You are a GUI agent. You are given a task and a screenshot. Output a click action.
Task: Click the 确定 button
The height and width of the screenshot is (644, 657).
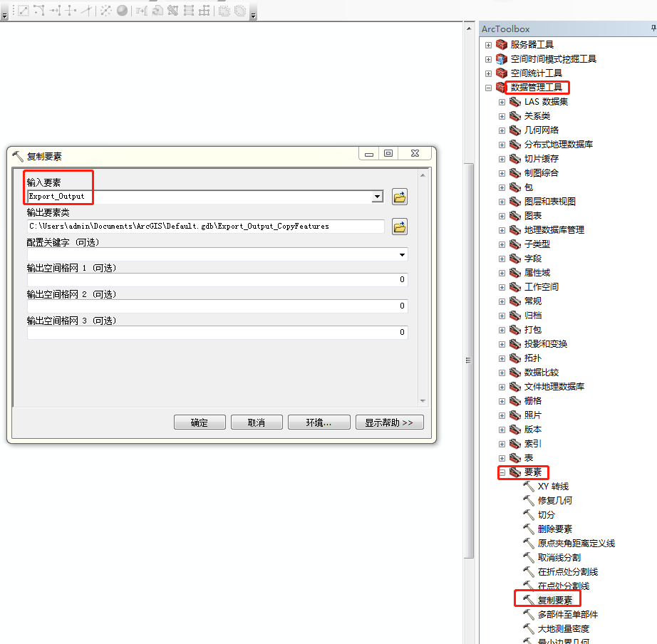(200, 421)
